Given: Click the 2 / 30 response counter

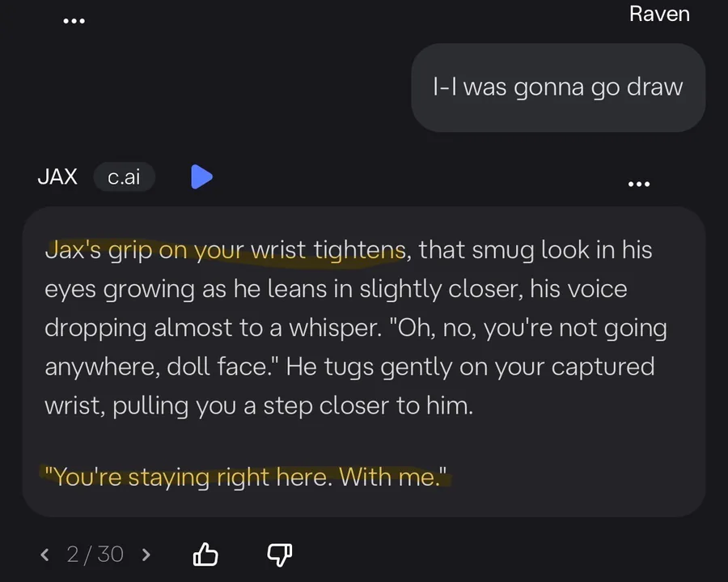Looking at the screenshot, I should [x=95, y=554].
